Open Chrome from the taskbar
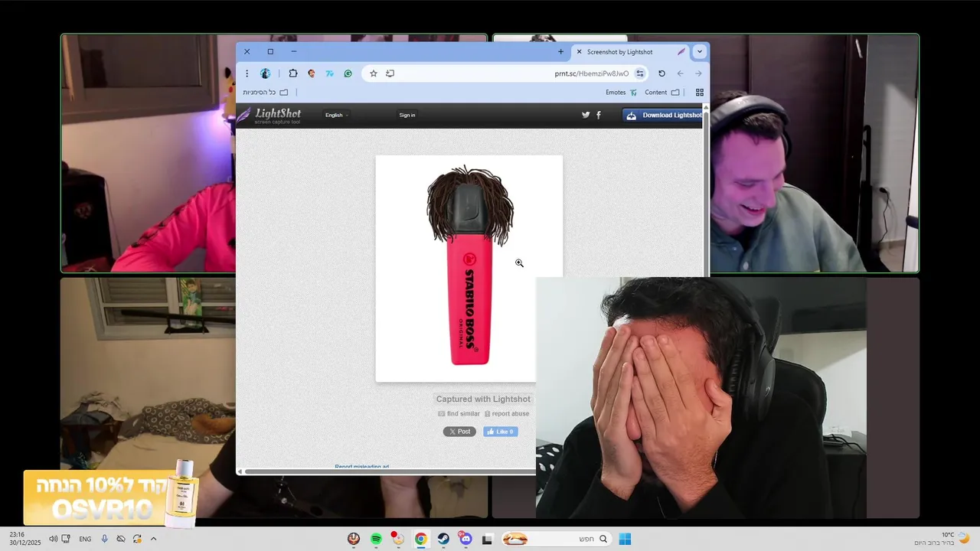 point(420,540)
